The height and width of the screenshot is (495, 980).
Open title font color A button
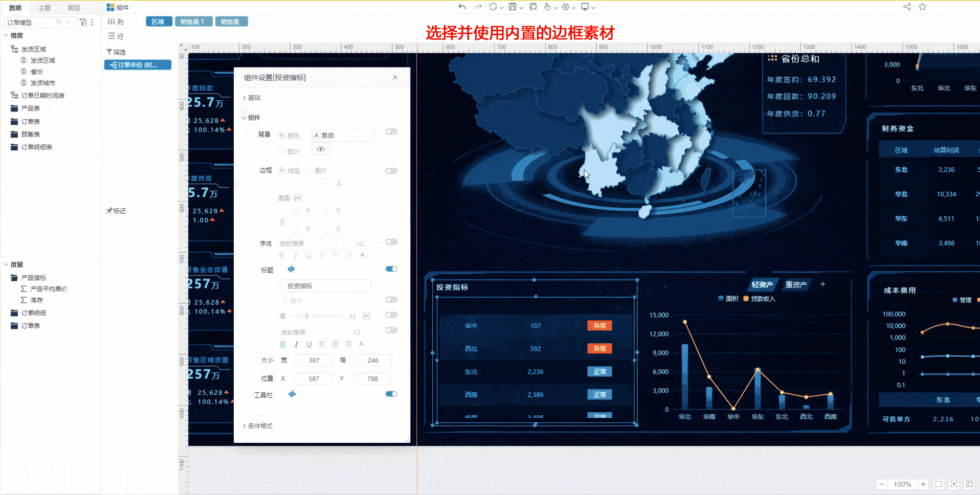pos(361,344)
